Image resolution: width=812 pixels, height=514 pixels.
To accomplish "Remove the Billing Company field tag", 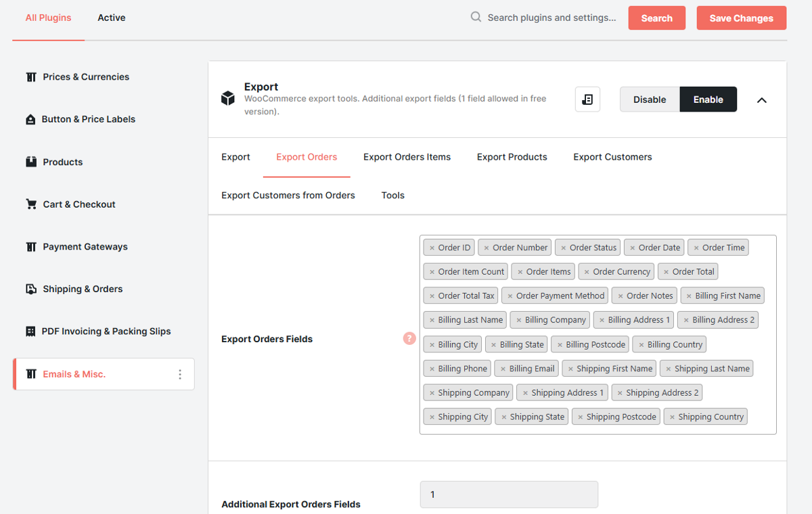I will [x=519, y=321].
